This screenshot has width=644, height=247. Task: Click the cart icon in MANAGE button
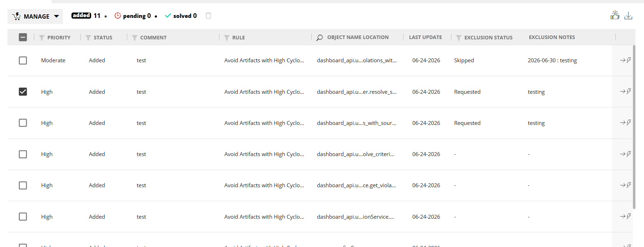16,16
